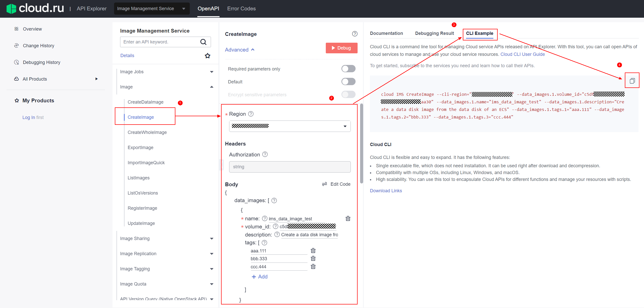Click the data_images help icon
Viewport: 644px width, 308px height.
(274, 200)
